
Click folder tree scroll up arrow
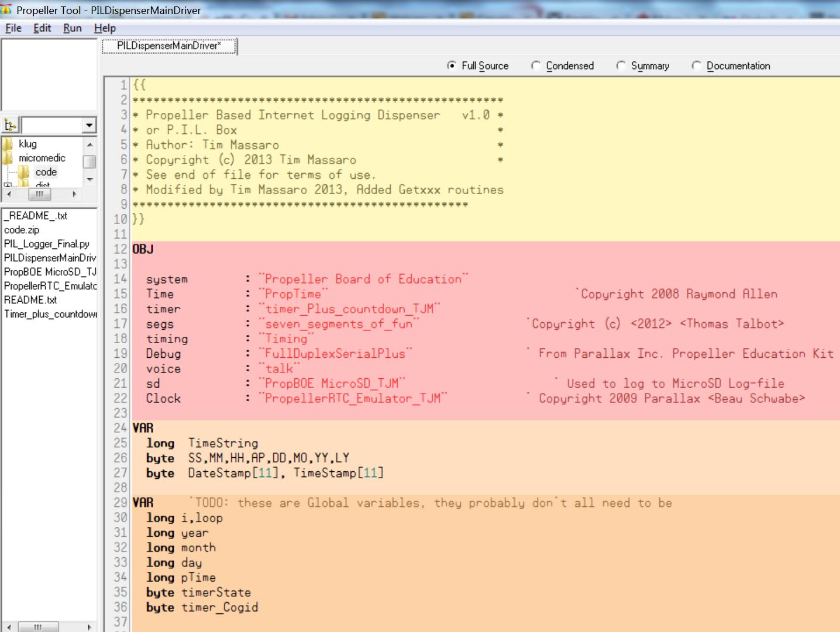[x=89, y=144]
